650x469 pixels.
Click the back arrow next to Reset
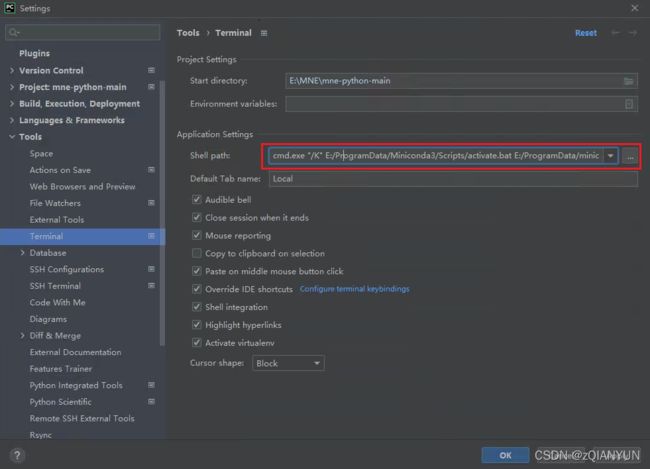click(615, 33)
